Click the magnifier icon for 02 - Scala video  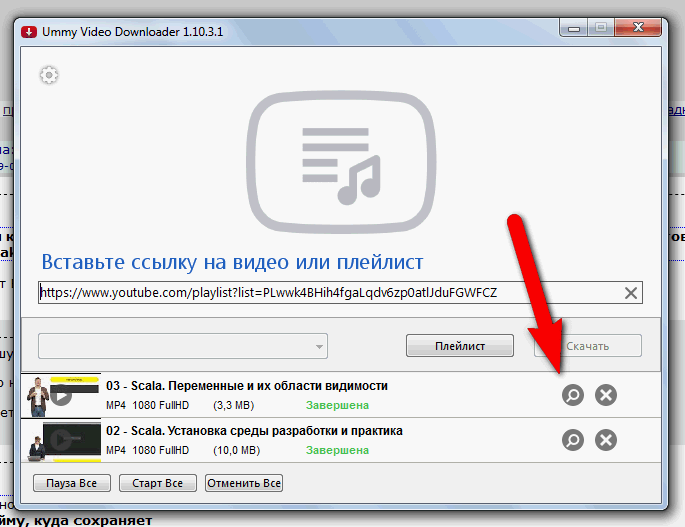coord(572,440)
